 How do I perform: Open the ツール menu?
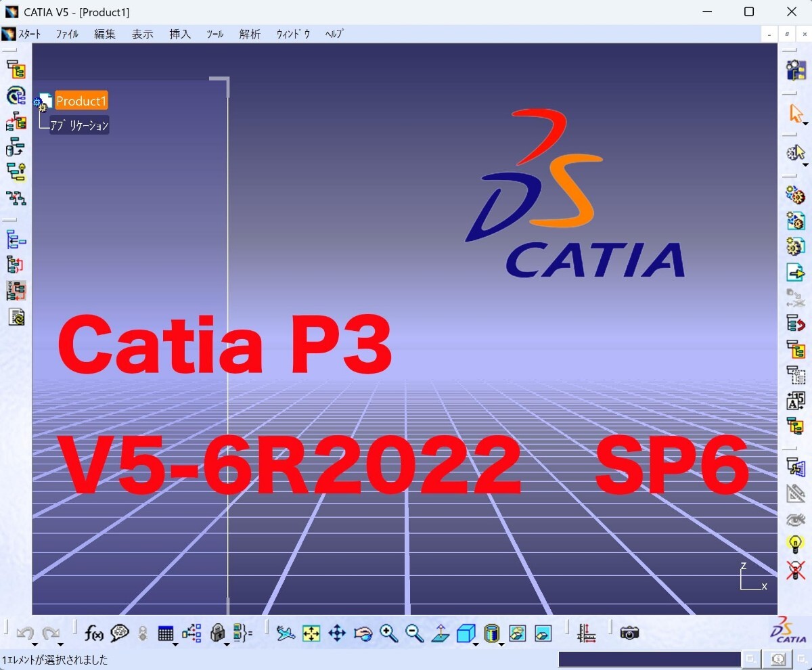pyautogui.click(x=215, y=33)
